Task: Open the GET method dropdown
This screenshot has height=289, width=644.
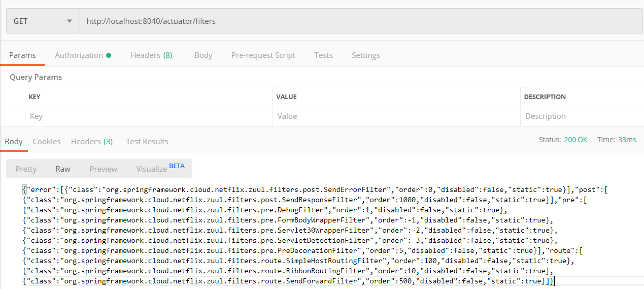Action: click(43, 21)
